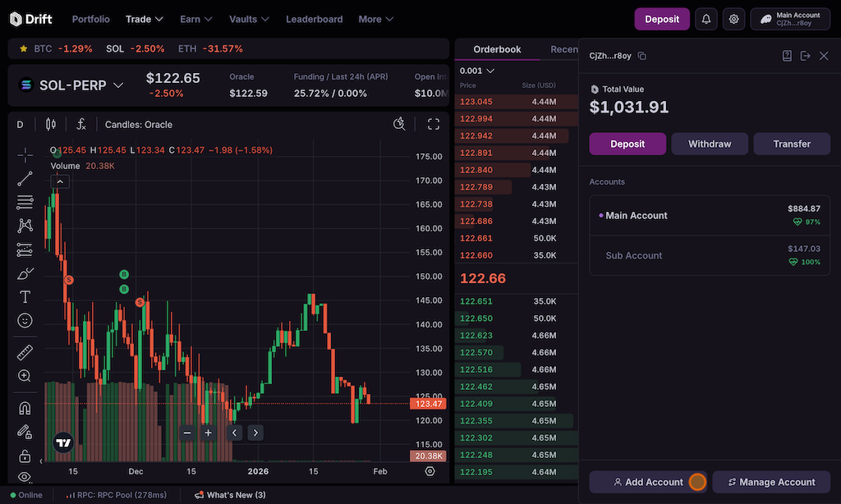Click Manage Account button
The width and height of the screenshot is (841, 504).
coord(770,482)
